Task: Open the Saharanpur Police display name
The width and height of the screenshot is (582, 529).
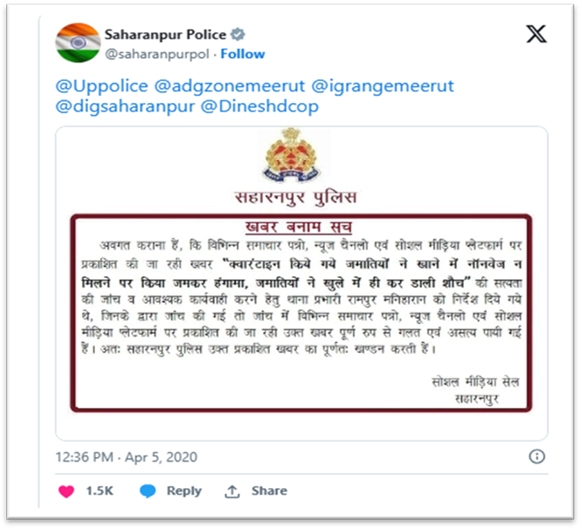Action: [165, 35]
